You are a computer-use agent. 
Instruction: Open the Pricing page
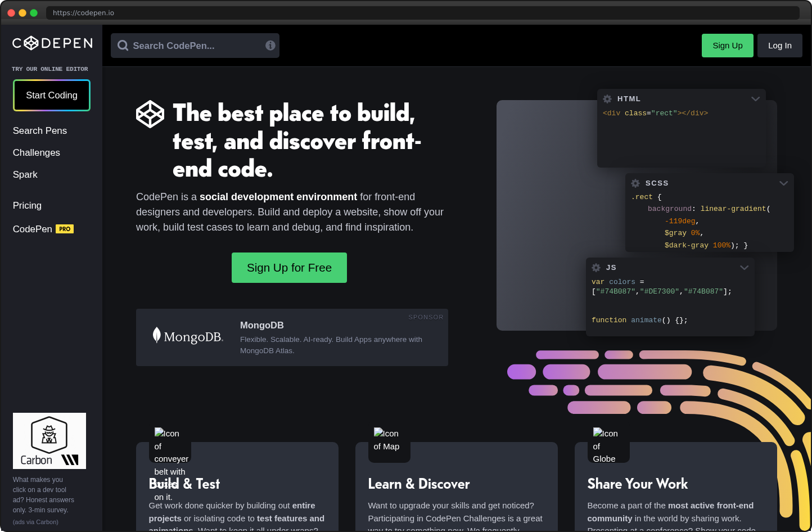pos(27,205)
